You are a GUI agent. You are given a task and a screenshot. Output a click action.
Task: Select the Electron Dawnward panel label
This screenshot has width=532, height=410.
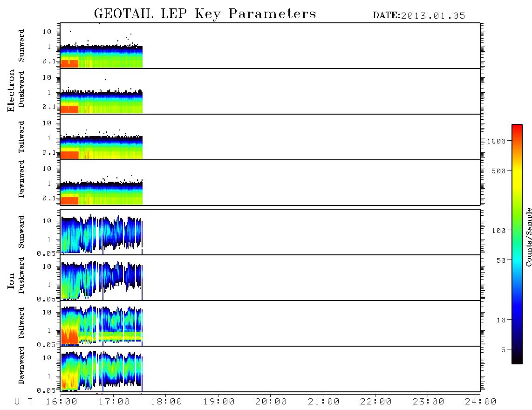click(21, 179)
